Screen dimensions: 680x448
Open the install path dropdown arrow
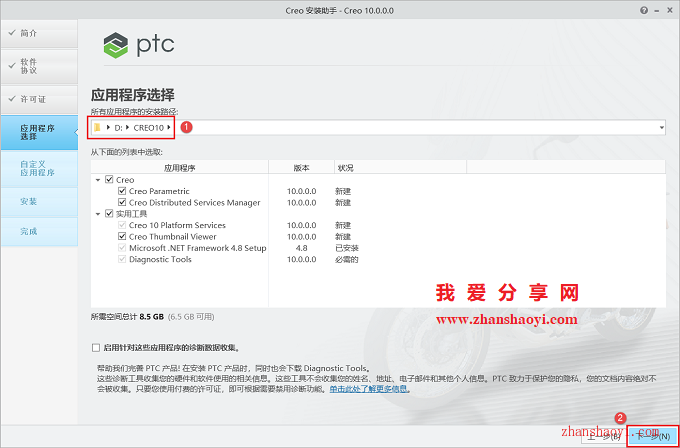pos(661,128)
